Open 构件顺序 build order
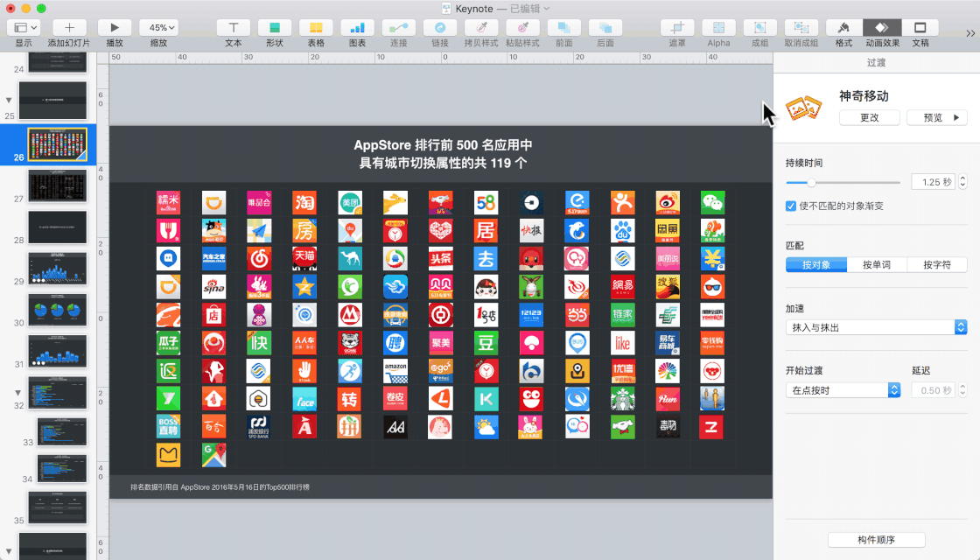The height and width of the screenshot is (560, 980). (876, 539)
